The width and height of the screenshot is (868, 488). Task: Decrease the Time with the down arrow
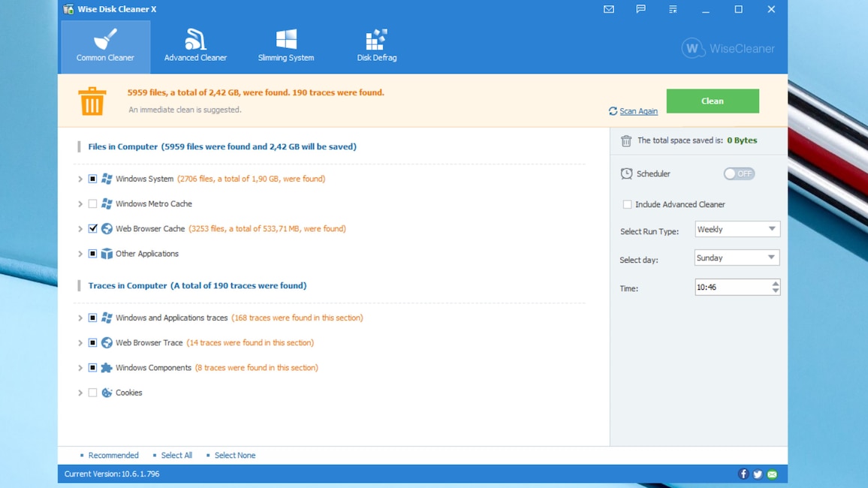[x=775, y=291]
